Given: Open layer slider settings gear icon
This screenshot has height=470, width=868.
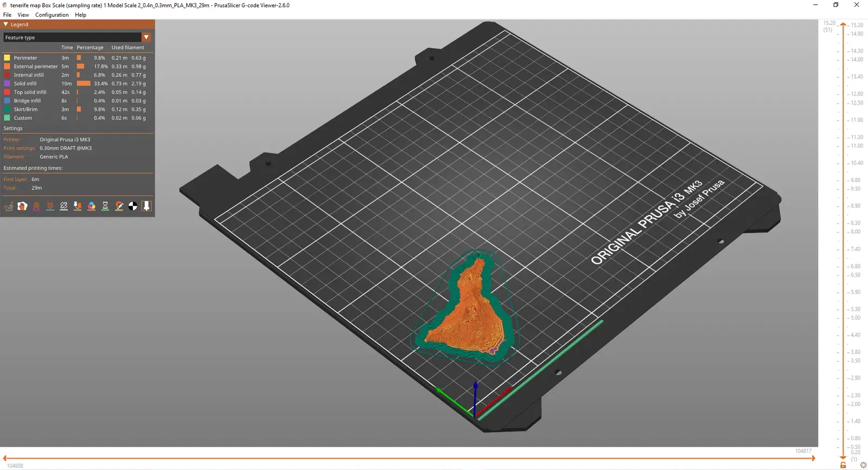Looking at the screenshot, I should [863, 465].
